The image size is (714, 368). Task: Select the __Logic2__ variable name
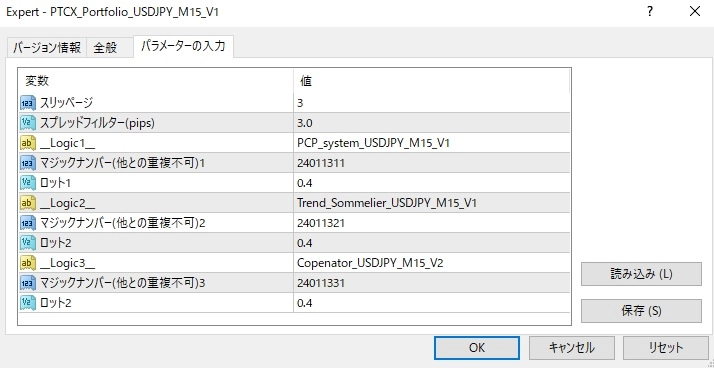(x=67, y=203)
